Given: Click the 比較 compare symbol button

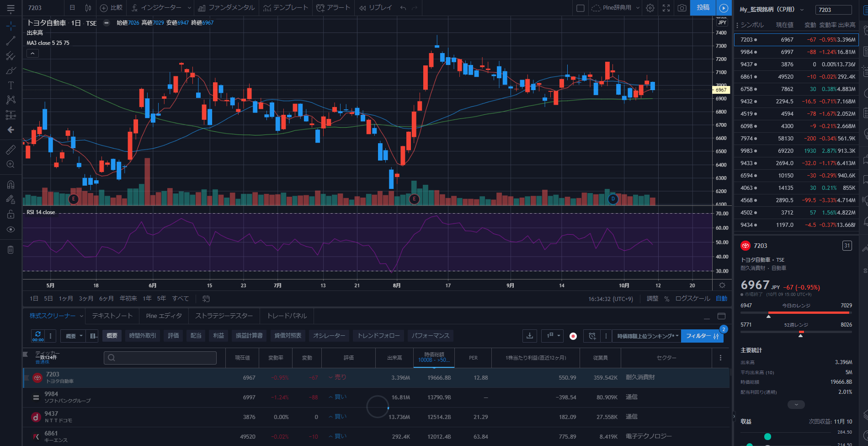Looking at the screenshot, I should point(112,8).
